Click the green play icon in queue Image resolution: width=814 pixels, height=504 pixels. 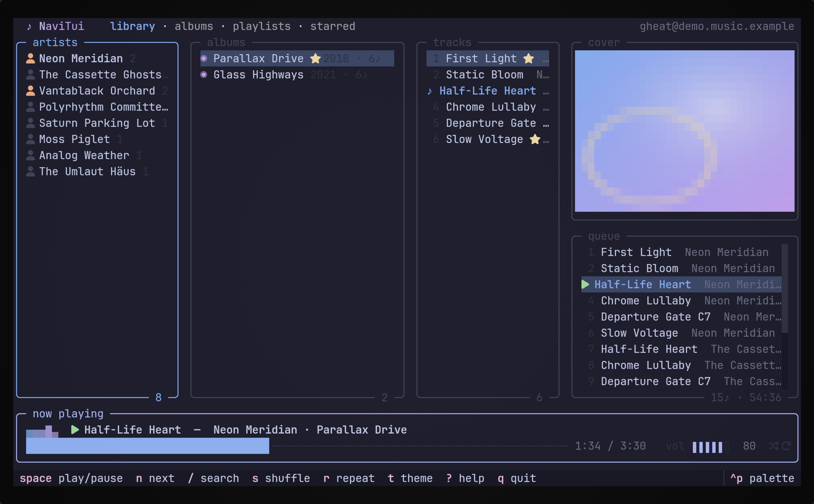click(x=585, y=284)
